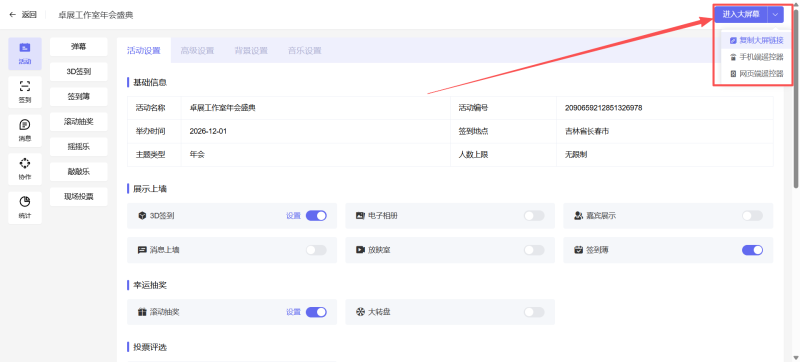This screenshot has height=362, width=800.
Task: Choose 手机端遥控器 from the dropdown menu
Action: (x=757, y=57)
